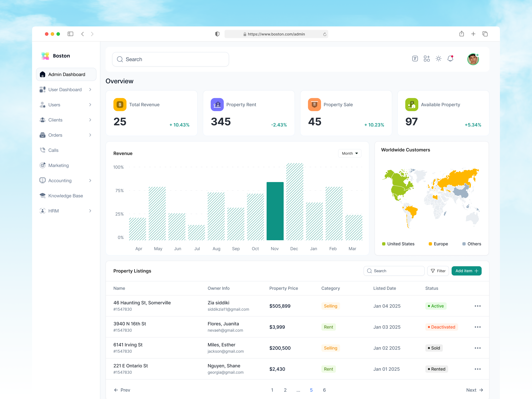Expand the Accounting sidebar section
532x399 pixels.
(x=90, y=180)
